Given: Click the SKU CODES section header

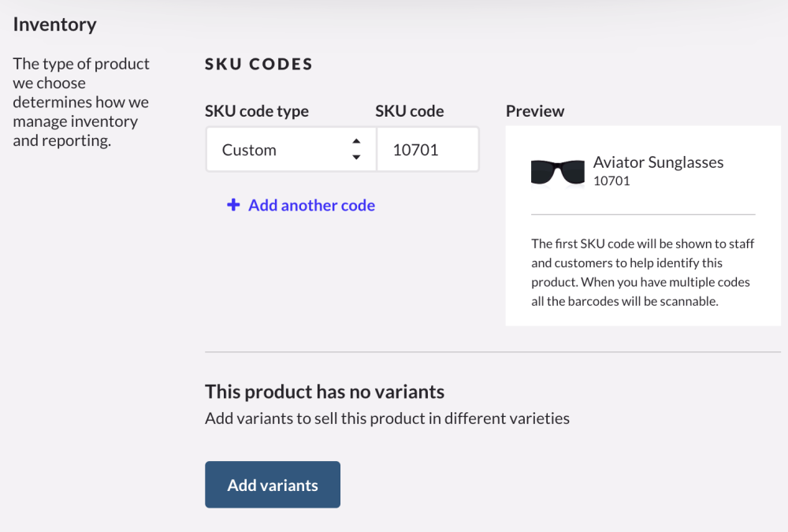Looking at the screenshot, I should [x=258, y=64].
